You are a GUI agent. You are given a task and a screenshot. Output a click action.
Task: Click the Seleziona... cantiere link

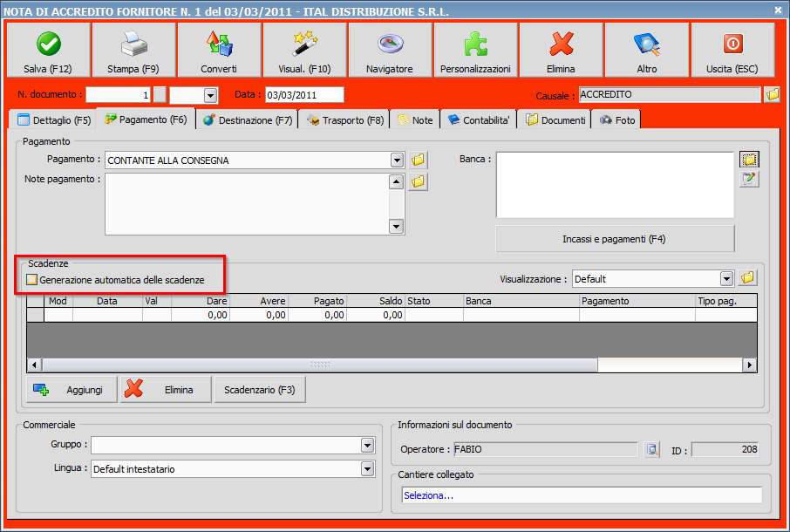pos(429,495)
